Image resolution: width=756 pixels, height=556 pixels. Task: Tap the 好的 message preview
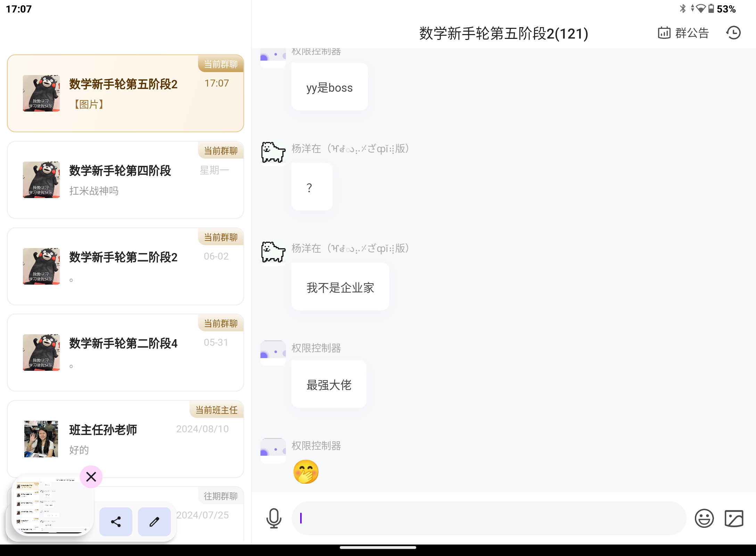pyautogui.click(x=79, y=450)
